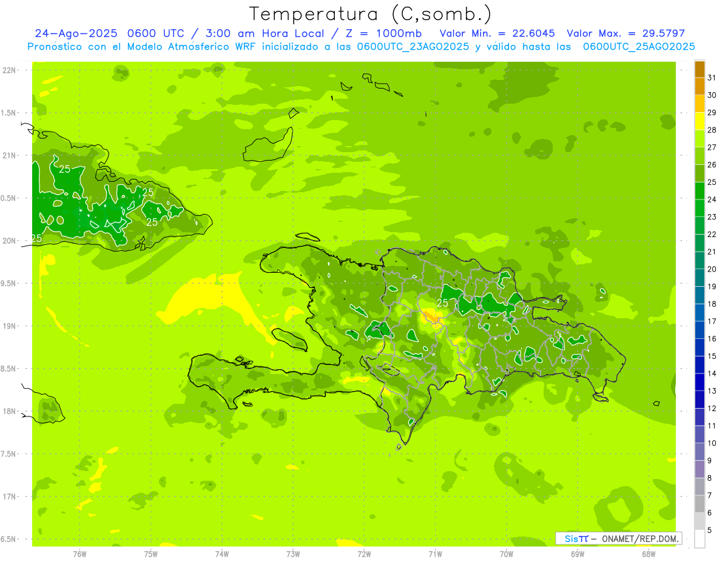Click legend label "6"

tap(710, 513)
